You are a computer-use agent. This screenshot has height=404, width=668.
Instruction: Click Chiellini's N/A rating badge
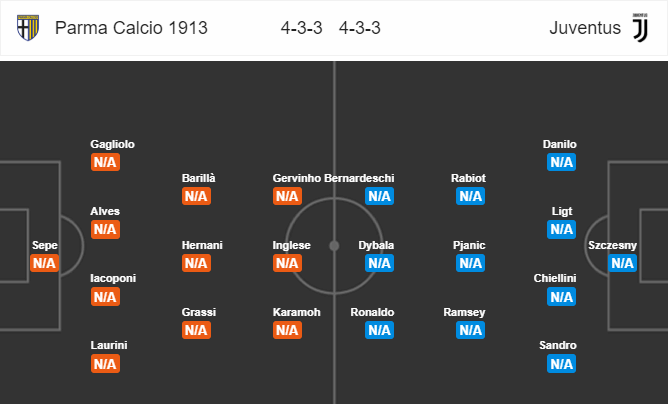(561, 297)
